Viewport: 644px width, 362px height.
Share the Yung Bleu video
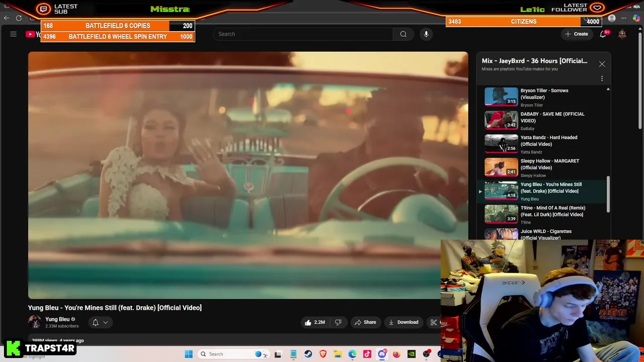(365, 322)
